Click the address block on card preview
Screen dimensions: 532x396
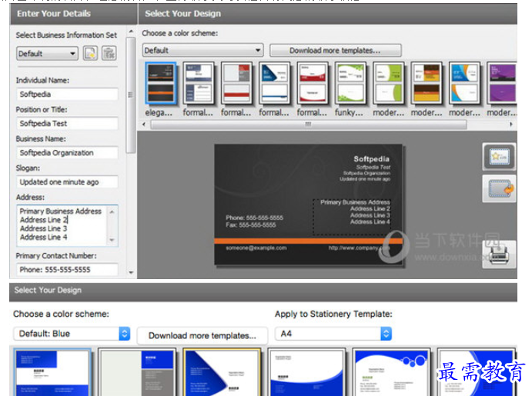352,217
